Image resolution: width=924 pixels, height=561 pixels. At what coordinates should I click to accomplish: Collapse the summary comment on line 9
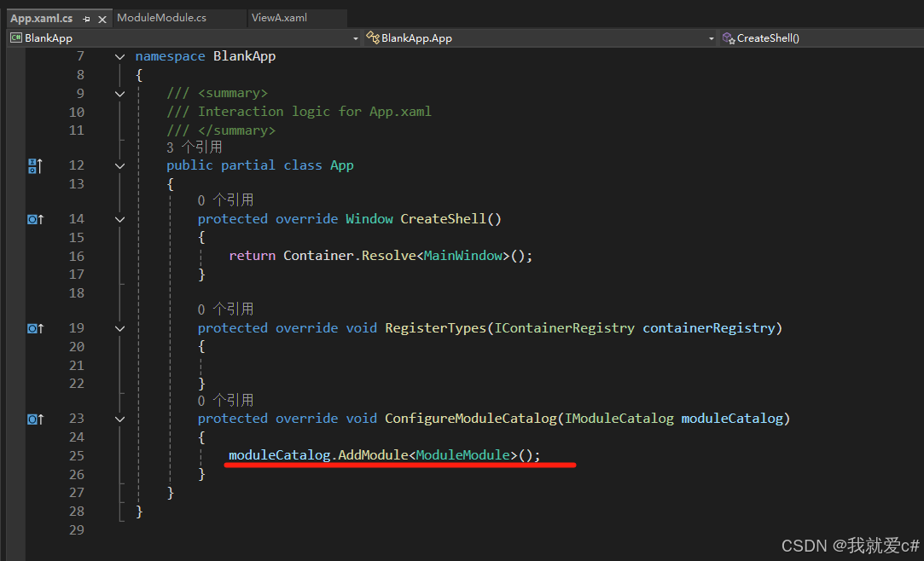(119, 93)
